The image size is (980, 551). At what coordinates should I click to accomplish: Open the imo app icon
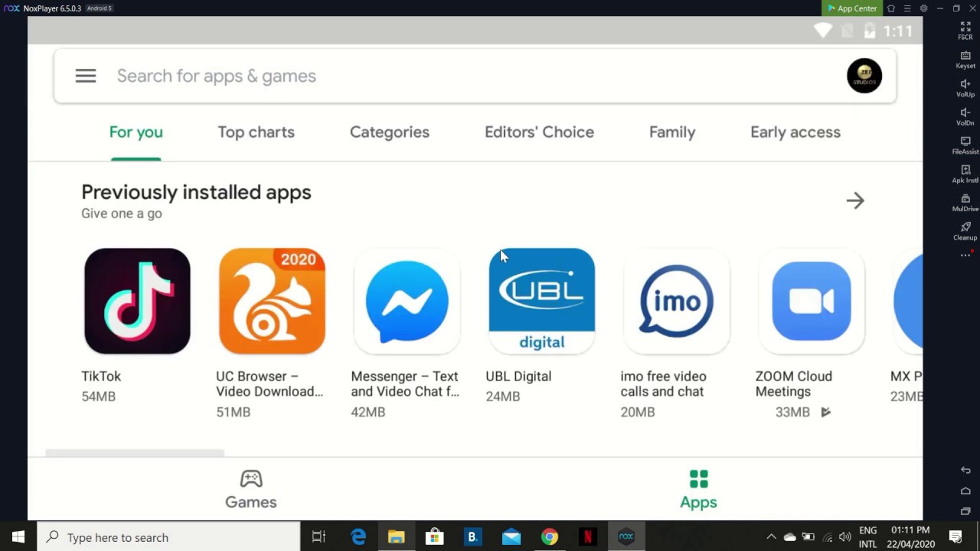(x=676, y=301)
